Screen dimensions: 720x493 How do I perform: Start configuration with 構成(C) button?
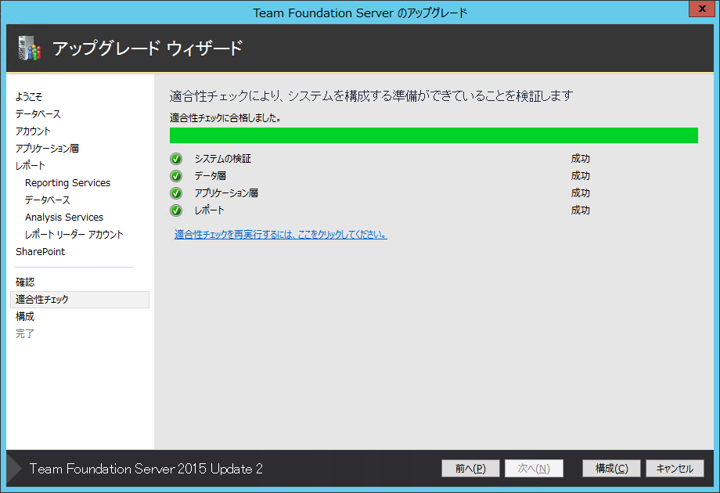(x=611, y=468)
